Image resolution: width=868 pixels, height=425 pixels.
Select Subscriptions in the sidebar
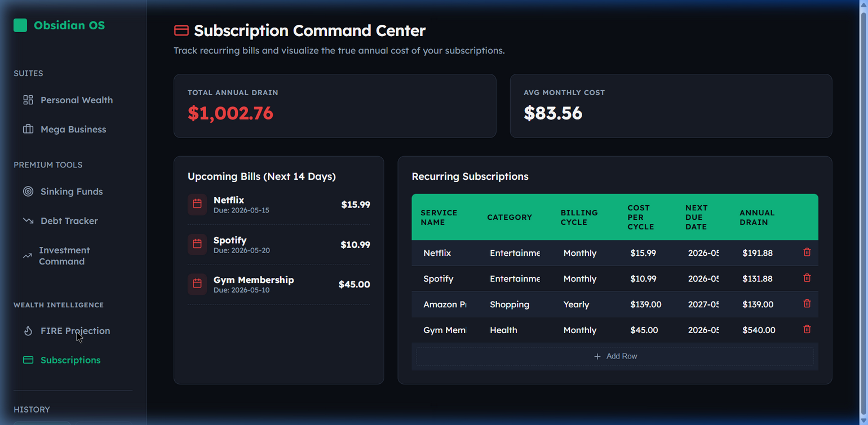coord(73,360)
